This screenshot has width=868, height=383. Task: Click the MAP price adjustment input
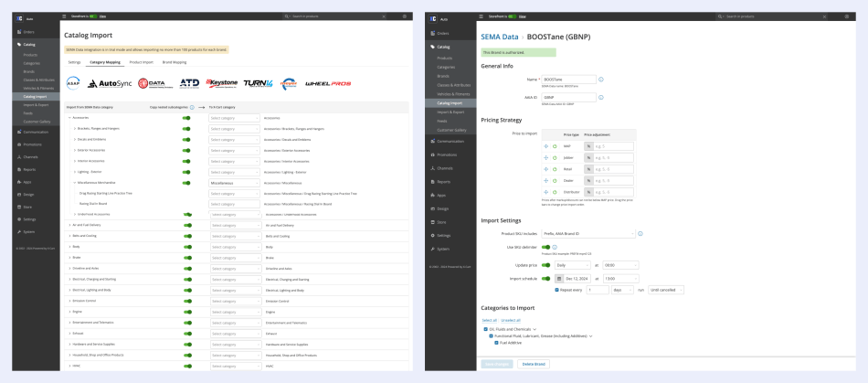(x=613, y=146)
